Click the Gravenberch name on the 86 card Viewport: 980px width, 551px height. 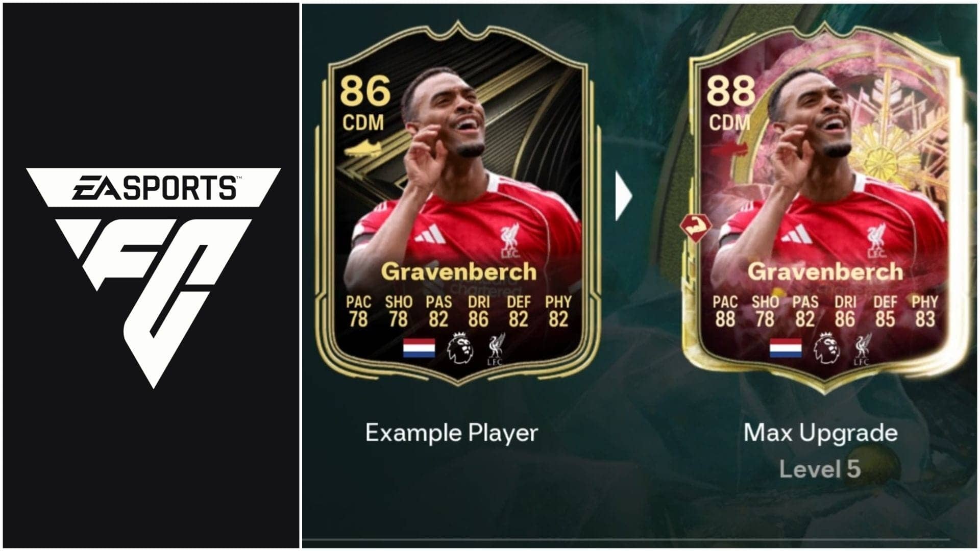[459, 272]
